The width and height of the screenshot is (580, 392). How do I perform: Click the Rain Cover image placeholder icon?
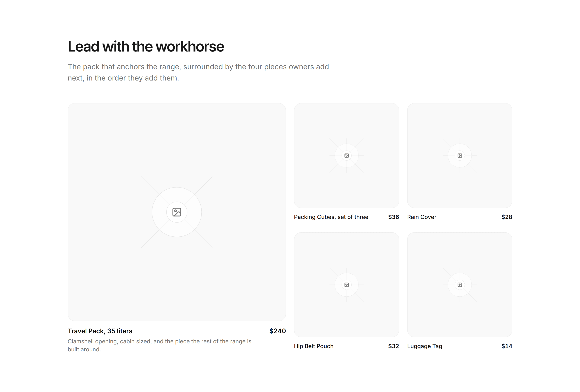pyautogui.click(x=459, y=156)
